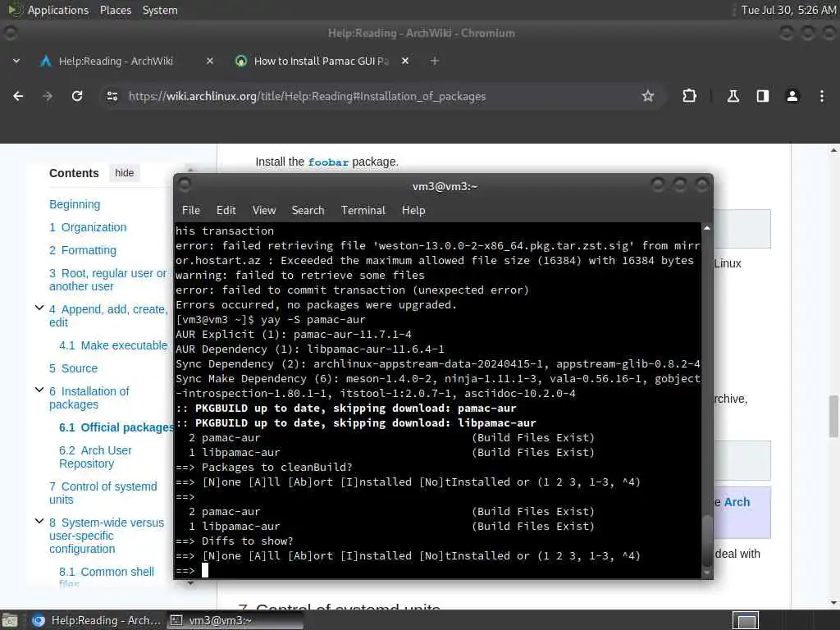Open subsection 4.1 Make executable
The image size is (840, 630).
coord(113,345)
